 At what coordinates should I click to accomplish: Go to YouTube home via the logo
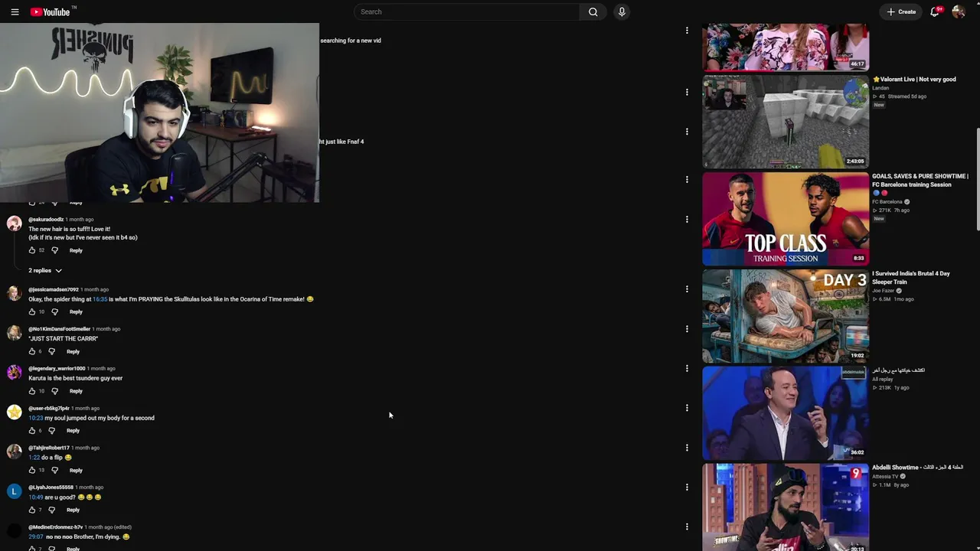pos(50,11)
